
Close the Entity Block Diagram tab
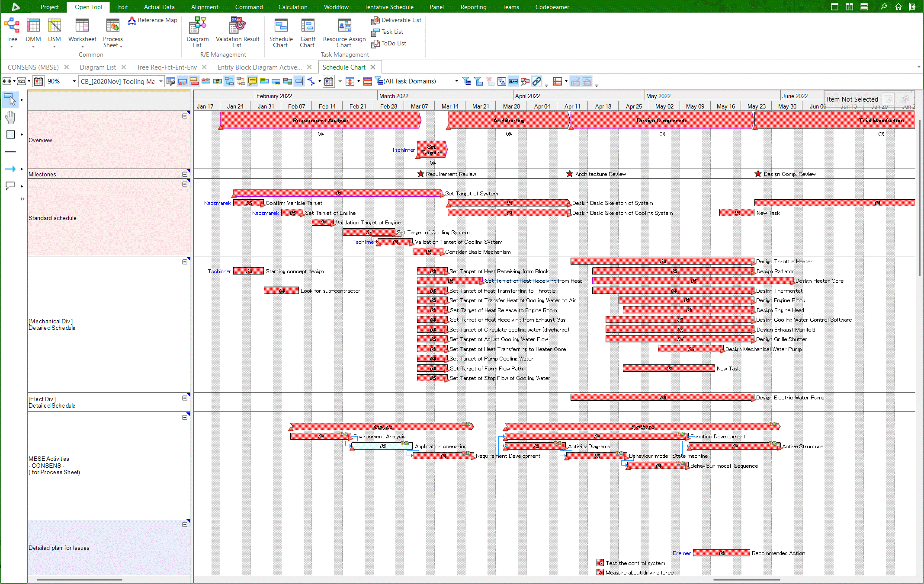pyautogui.click(x=309, y=67)
